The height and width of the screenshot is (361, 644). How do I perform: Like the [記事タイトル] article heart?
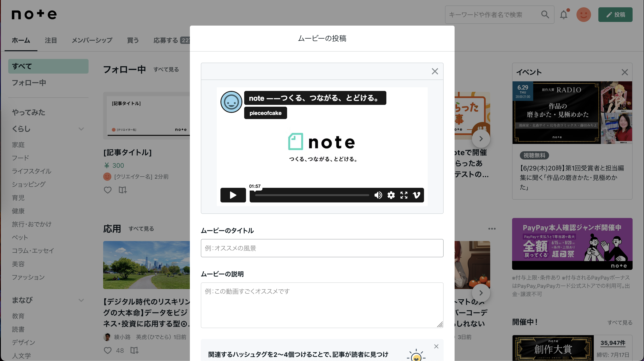[107, 190]
